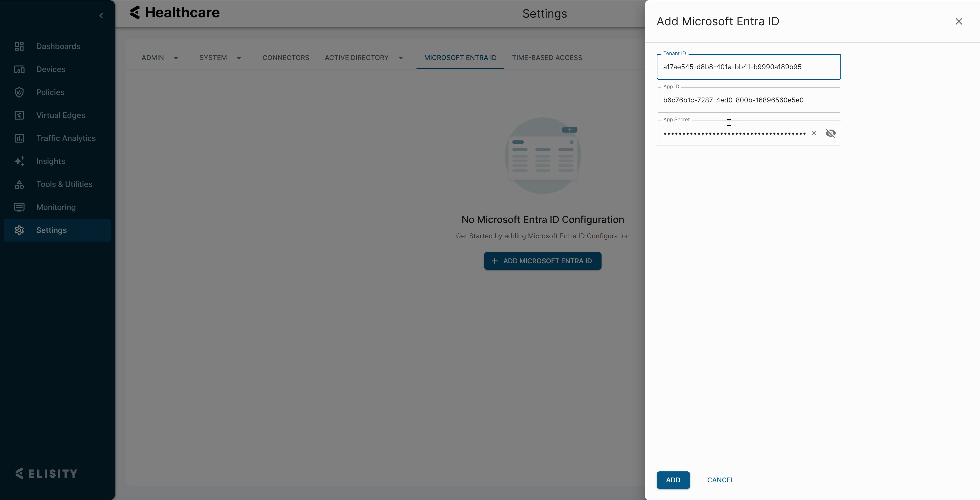Close the Add Microsoft Entra ID panel
Image resolution: width=980 pixels, height=500 pixels.
pos(959,21)
